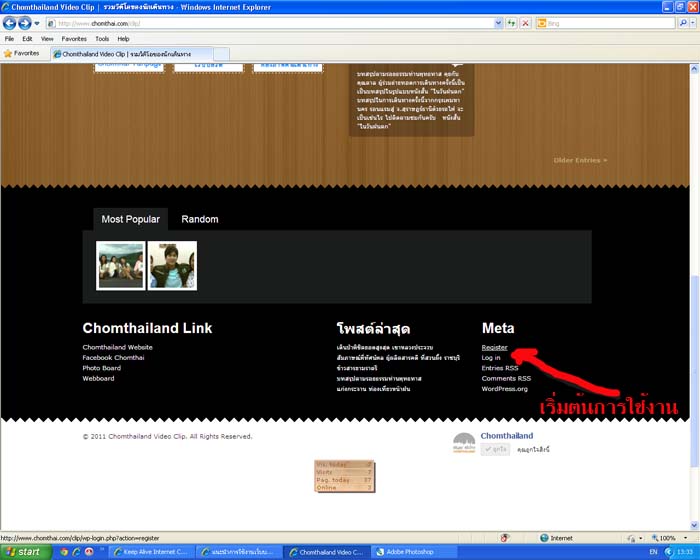700x560 pixels.
Task: Open the Help menu
Action: 123,39
